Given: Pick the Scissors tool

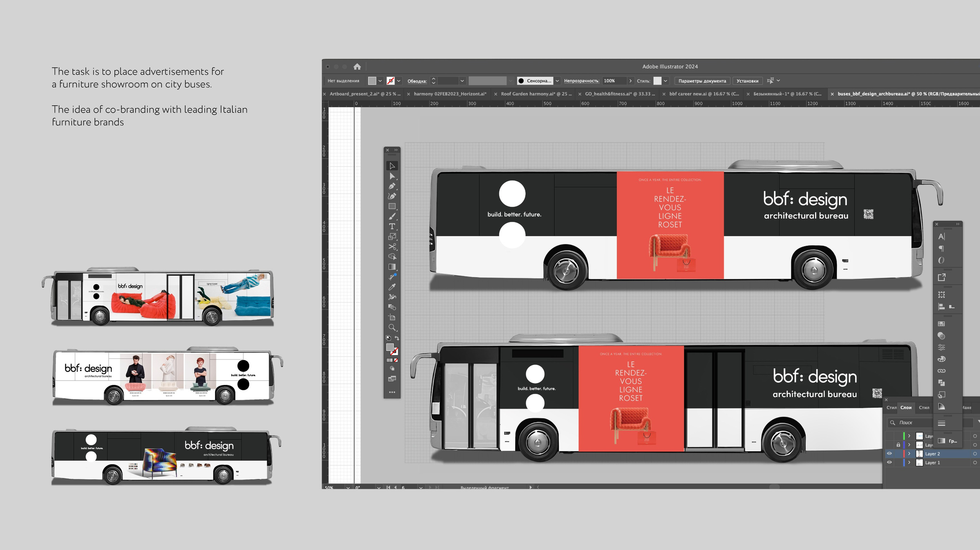Looking at the screenshot, I should pyautogui.click(x=392, y=247).
